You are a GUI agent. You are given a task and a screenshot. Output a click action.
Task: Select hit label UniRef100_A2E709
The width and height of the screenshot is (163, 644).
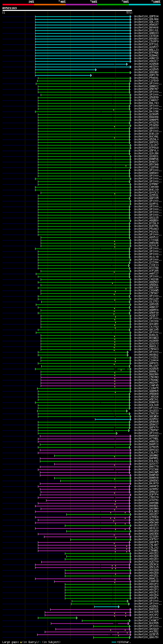[146, 562]
